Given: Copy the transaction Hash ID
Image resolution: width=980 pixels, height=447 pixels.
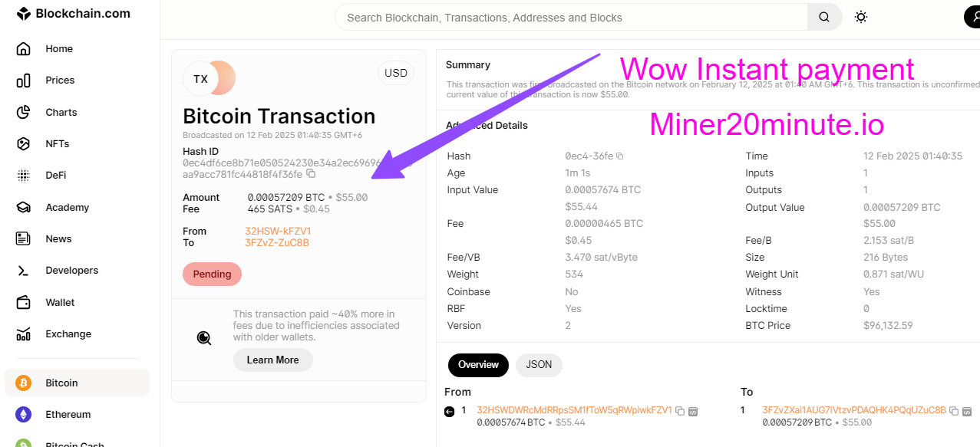Looking at the screenshot, I should [311, 174].
